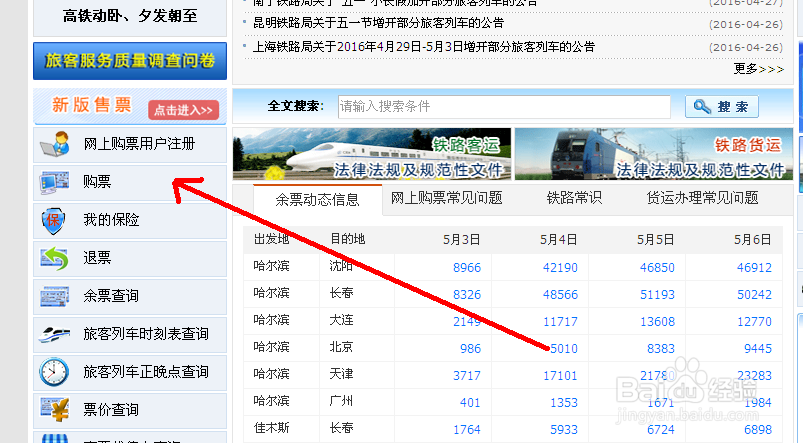This screenshot has width=803, height=443.
Task: Click 48566 in 长春 row
Action: click(x=560, y=294)
